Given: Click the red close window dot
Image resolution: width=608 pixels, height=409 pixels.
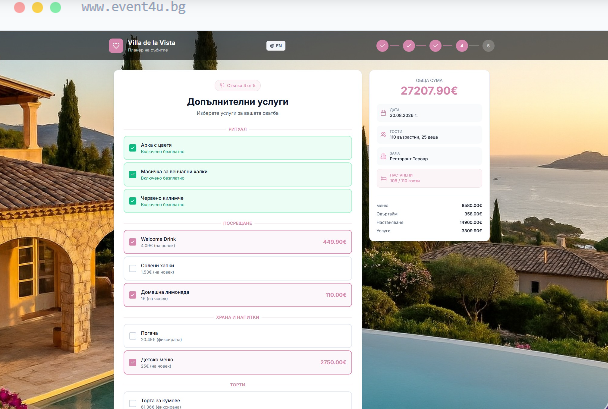Looking at the screenshot, I should coord(19,7).
